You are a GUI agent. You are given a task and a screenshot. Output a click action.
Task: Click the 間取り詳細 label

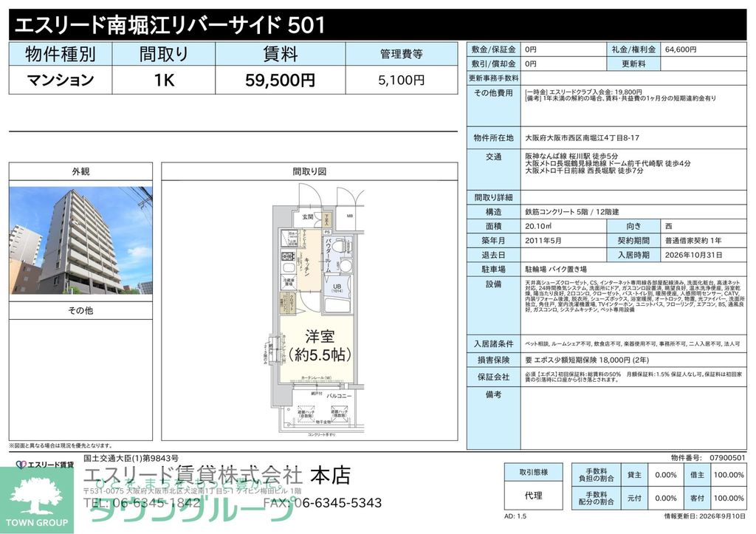click(x=494, y=197)
